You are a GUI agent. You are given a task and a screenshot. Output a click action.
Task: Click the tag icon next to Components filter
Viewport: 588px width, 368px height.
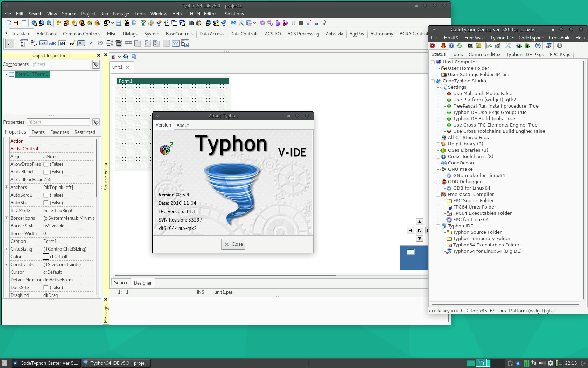click(96, 64)
